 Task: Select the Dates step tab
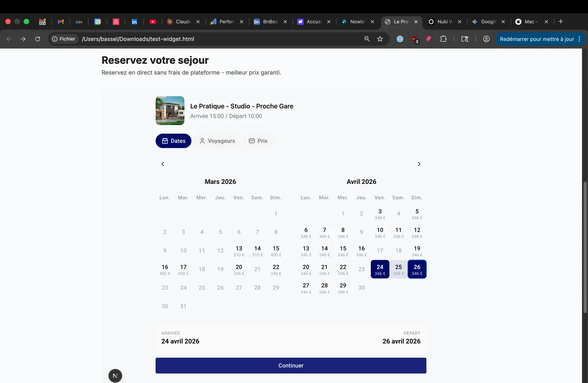click(173, 141)
